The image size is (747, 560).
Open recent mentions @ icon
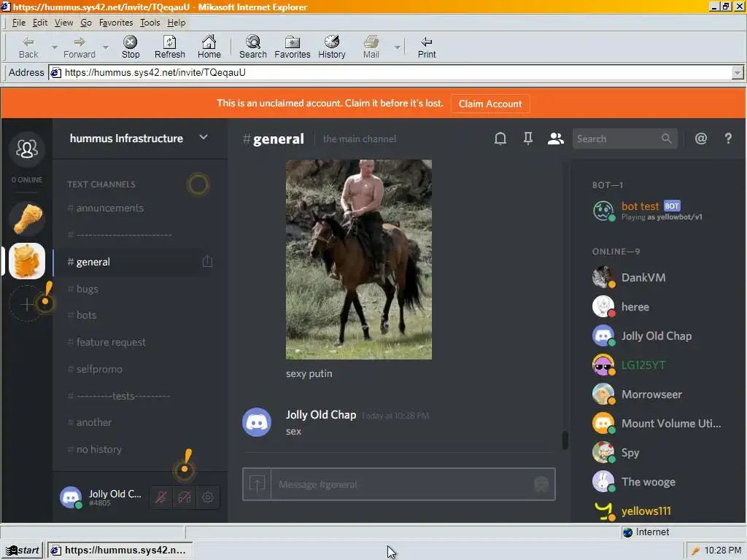tap(701, 139)
